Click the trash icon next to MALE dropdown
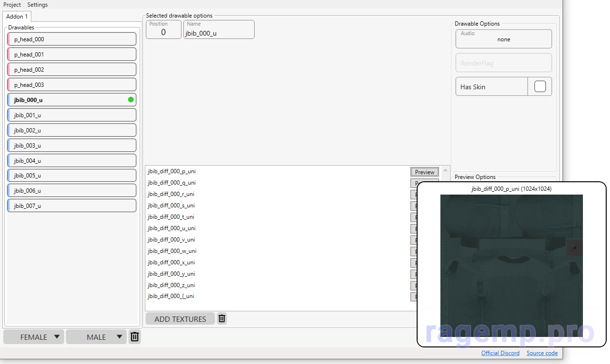 tap(135, 337)
